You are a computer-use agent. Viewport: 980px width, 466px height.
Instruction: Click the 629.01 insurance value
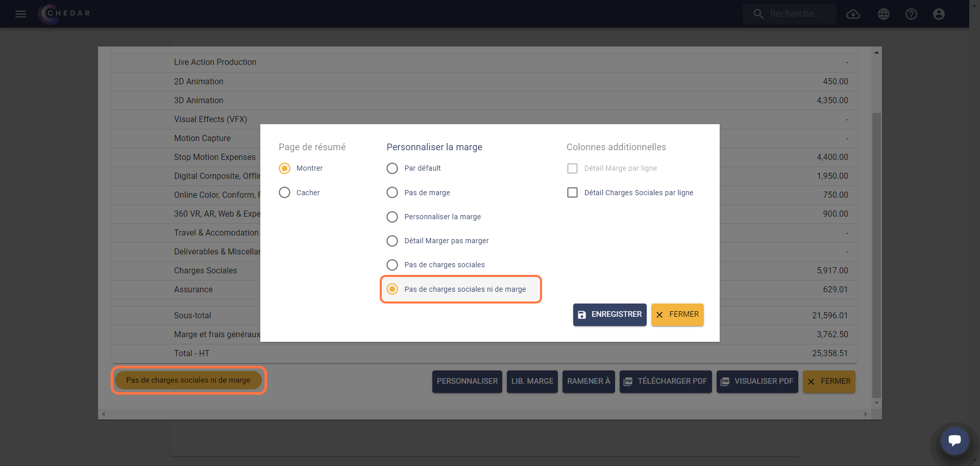tap(836, 289)
